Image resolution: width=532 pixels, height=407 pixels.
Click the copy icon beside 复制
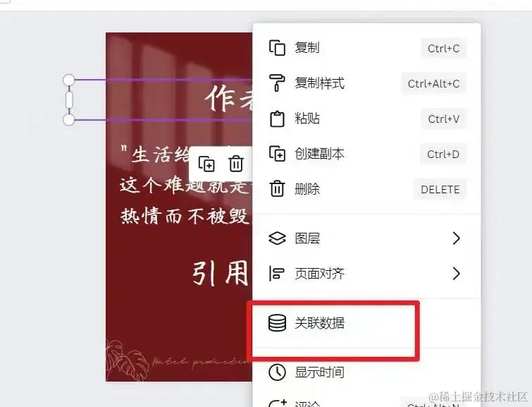(x=277, y=48)
